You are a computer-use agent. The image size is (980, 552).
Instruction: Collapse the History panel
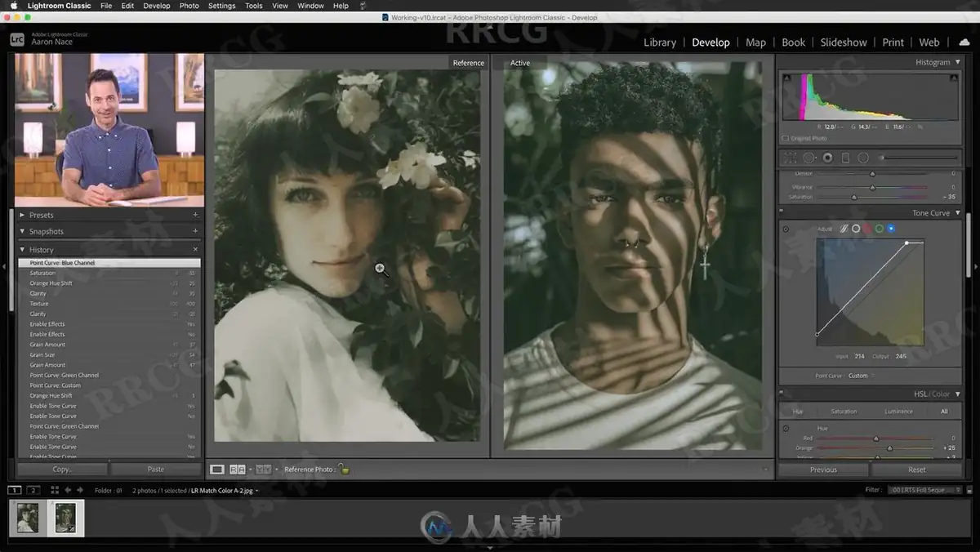[x=22, y=249]
